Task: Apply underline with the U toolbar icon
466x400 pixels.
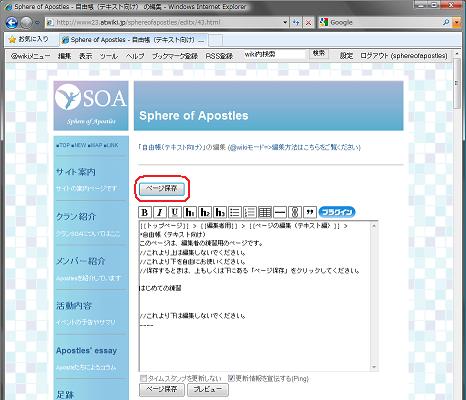Action: click(x=175, y=212)
